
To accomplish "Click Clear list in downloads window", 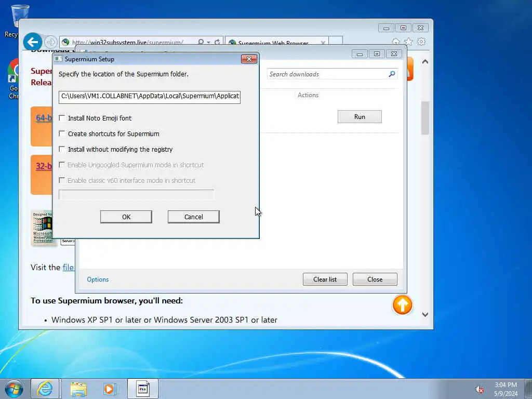I will pos(325,279).
